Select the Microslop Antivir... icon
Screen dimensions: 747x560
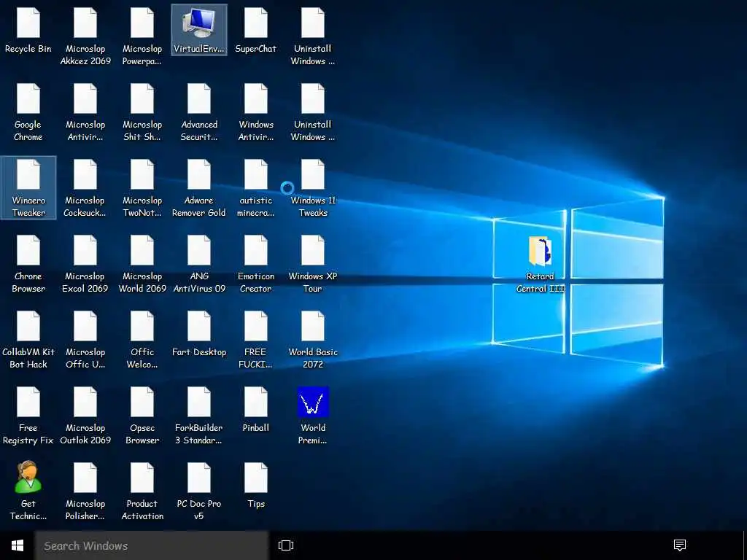click(85, 112)
